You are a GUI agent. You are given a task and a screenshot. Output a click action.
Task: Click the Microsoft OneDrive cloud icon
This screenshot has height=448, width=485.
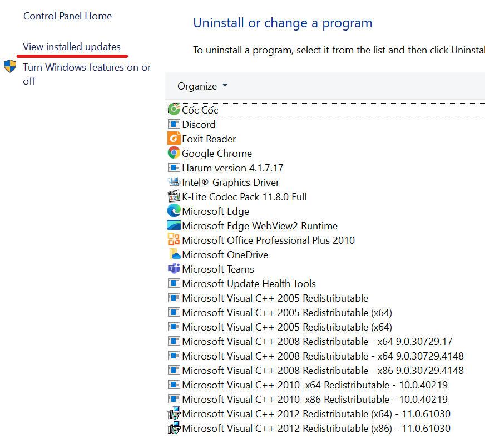[175, 254]
